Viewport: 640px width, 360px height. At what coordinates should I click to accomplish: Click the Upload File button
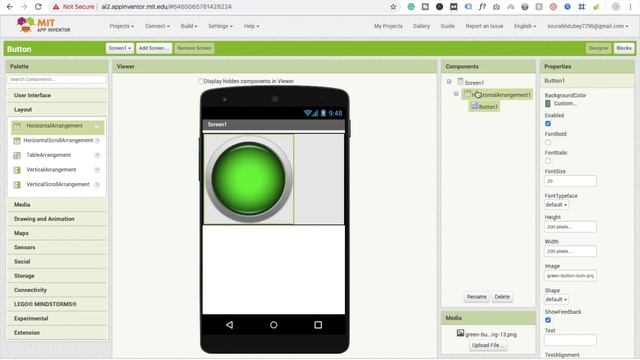click(x=489, y=345)
